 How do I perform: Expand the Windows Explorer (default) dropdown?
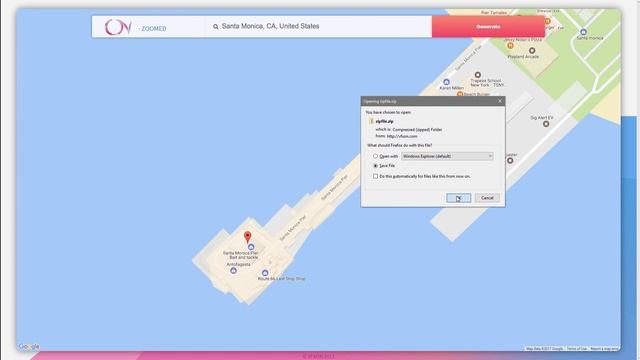(x=447, y=156)
